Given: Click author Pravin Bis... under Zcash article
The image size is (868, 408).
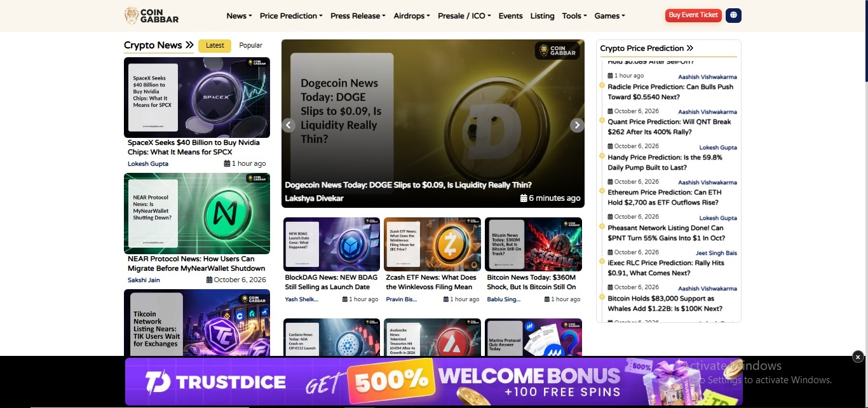Looking at the screenshot, I should click(402, 299).
